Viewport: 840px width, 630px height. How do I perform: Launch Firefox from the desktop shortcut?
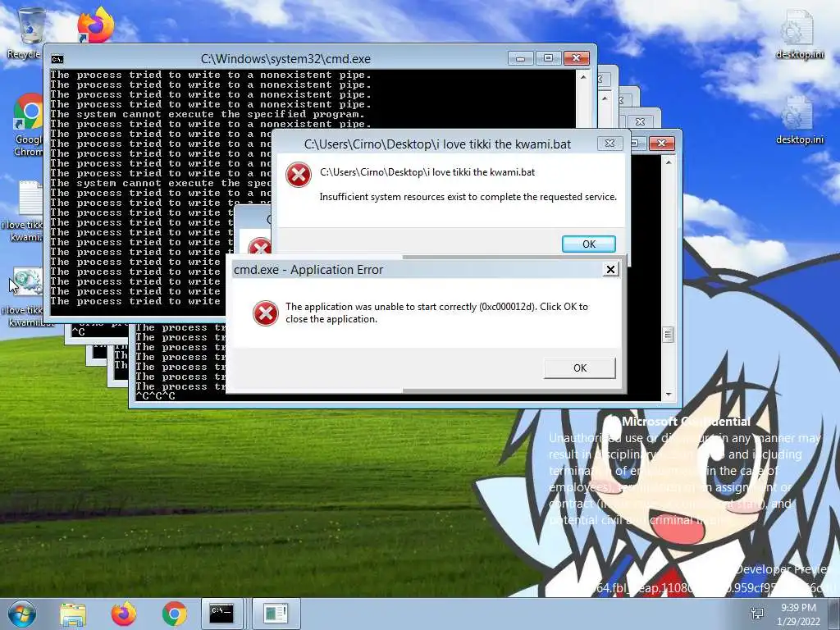pos(95,25)
